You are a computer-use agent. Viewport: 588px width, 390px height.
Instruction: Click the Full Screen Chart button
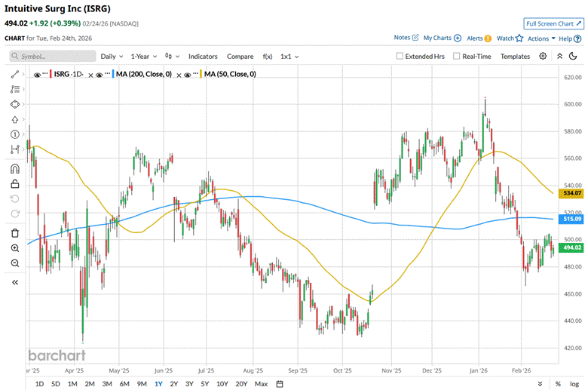point(554,24)
